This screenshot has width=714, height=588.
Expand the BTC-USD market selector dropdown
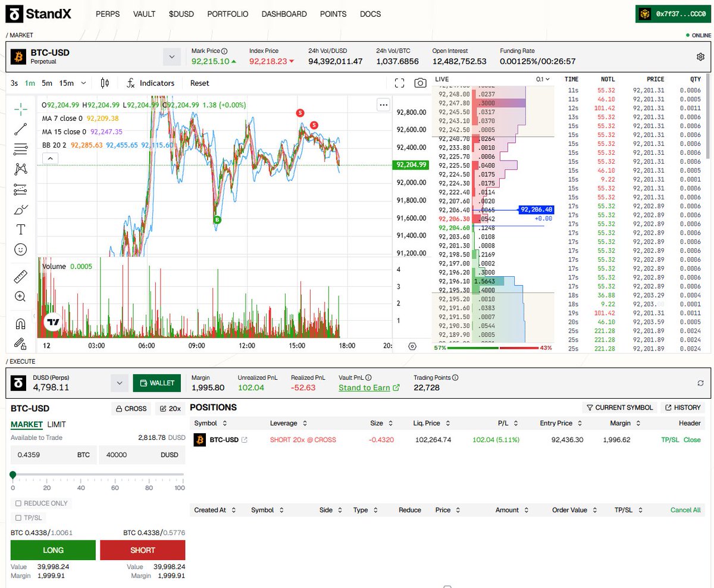pyautogui.click(x=172, y=57)
